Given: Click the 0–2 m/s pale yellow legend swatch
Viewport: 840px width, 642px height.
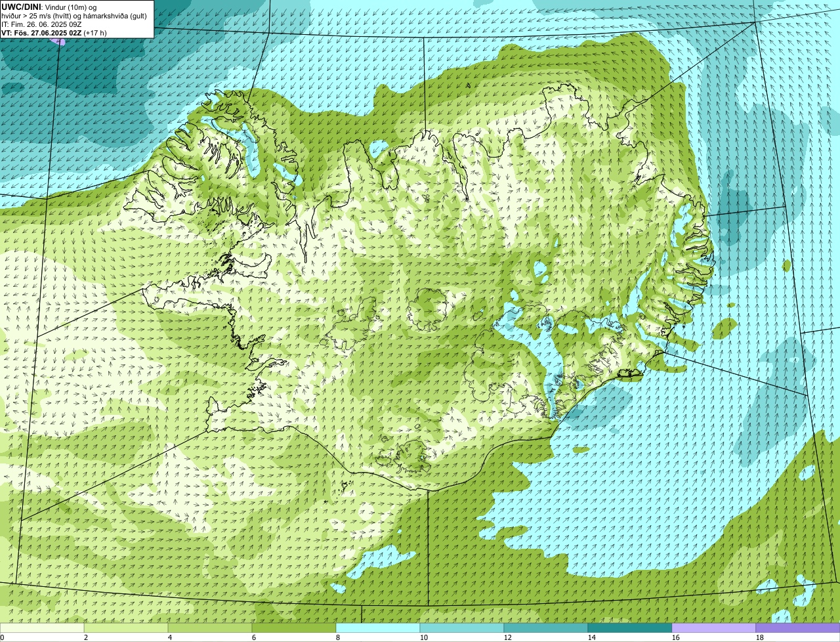Looking at the screenshot, I should click(x=42, y=628).
